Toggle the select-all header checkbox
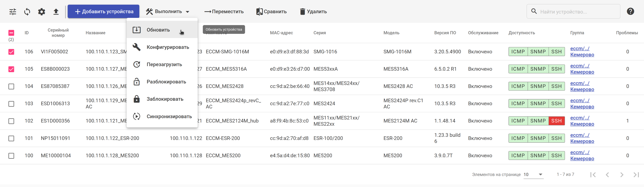This screenshot has height=187, width=644. 11,33
